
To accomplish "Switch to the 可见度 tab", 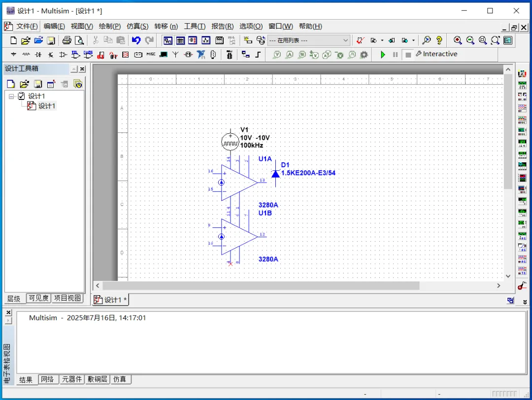I will pyautogui.click(x=38, y=298).
